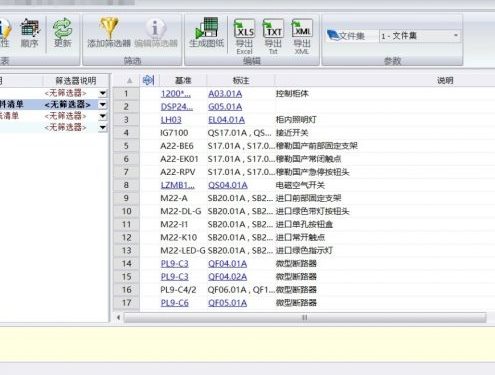Open the A03.01A mark link
This screenshot has height=375, width=495.
click(225, 94)
